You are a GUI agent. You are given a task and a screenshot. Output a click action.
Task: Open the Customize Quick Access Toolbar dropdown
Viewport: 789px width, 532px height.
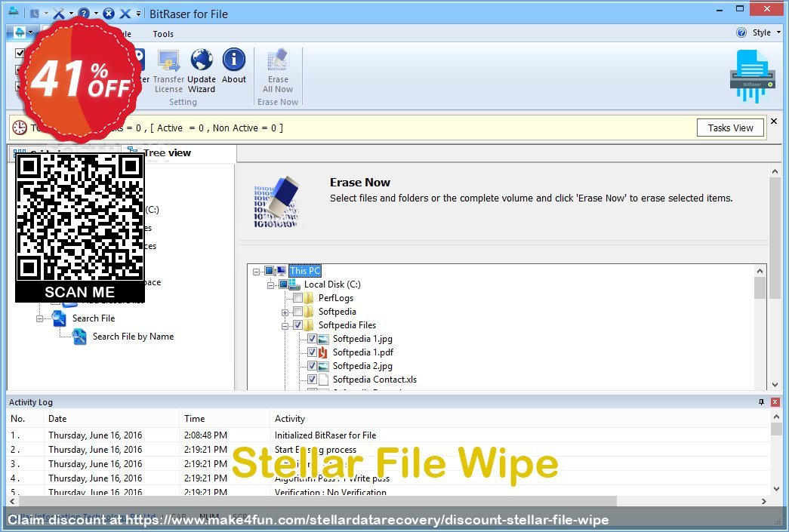pos(138,14)
